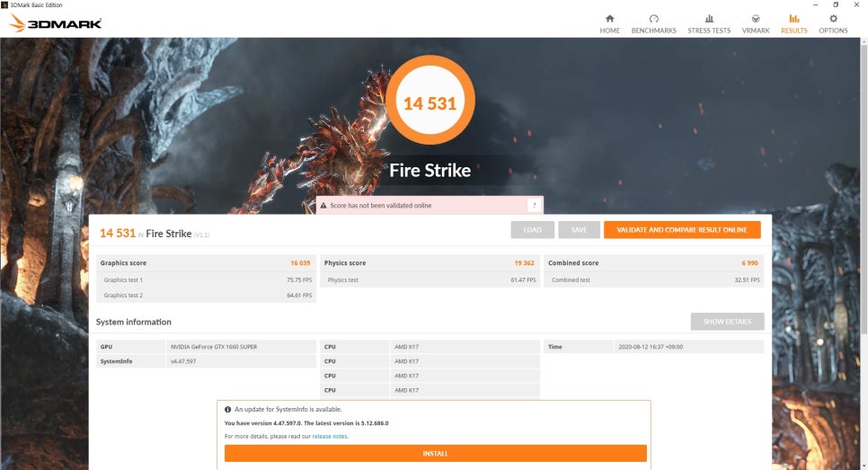This screenshot has height=470, width=868.
Task: Click the Physics score value 19 362
Action: tap(524, 263)
